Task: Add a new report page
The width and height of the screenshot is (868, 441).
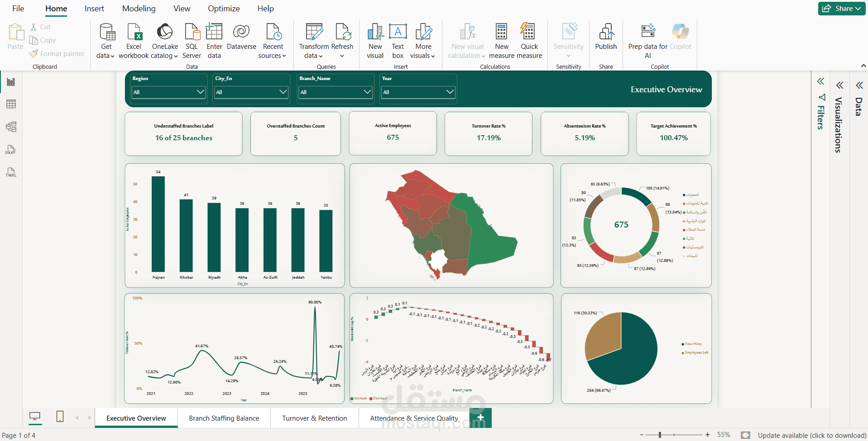Action: coord(481,417)
